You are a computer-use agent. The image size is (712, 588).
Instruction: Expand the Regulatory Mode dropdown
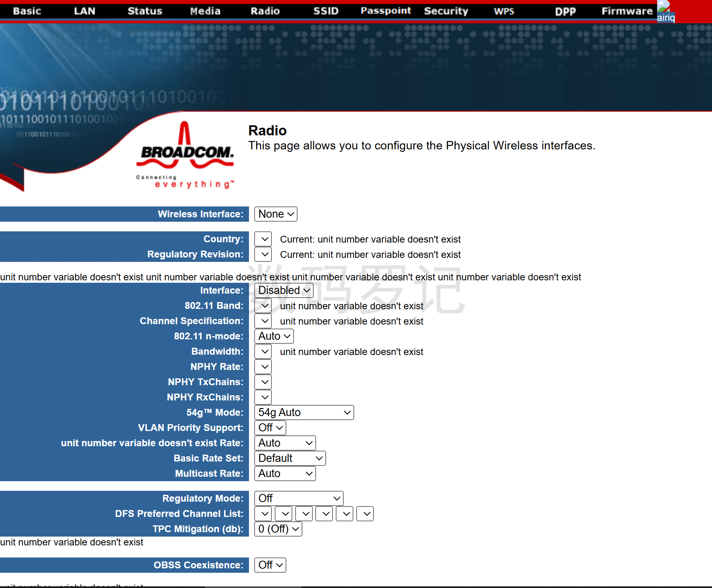pos(298,498)
